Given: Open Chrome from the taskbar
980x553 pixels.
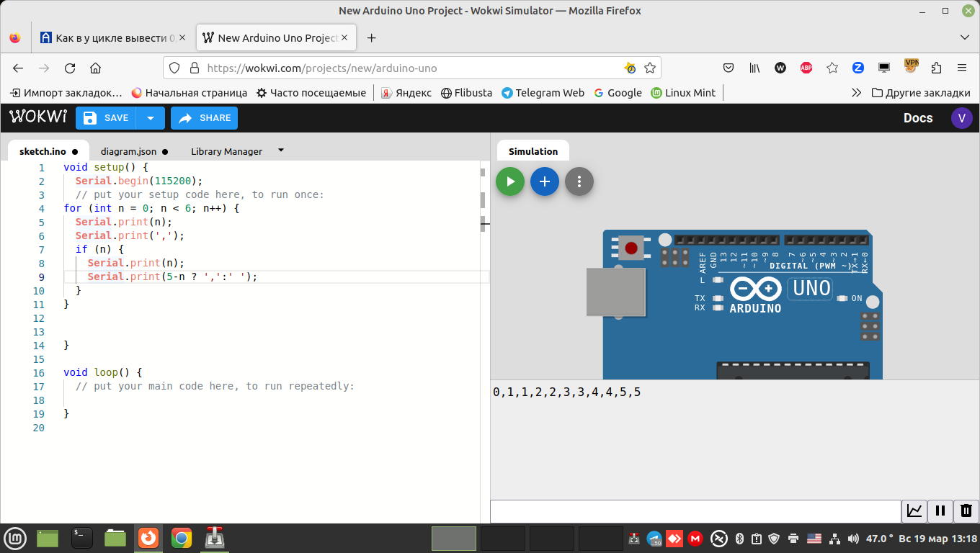Looking at the screenshot, I should click(182, 538).
